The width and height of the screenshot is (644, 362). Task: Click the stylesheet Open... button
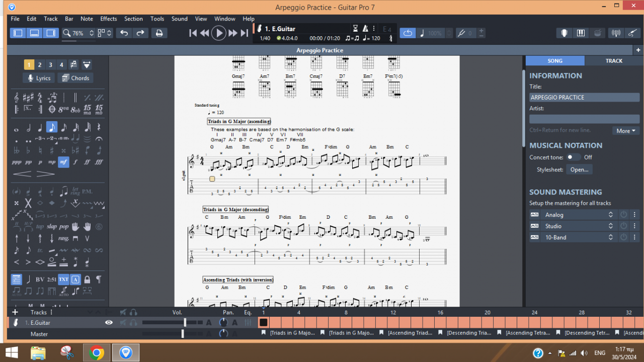point(579,170)
